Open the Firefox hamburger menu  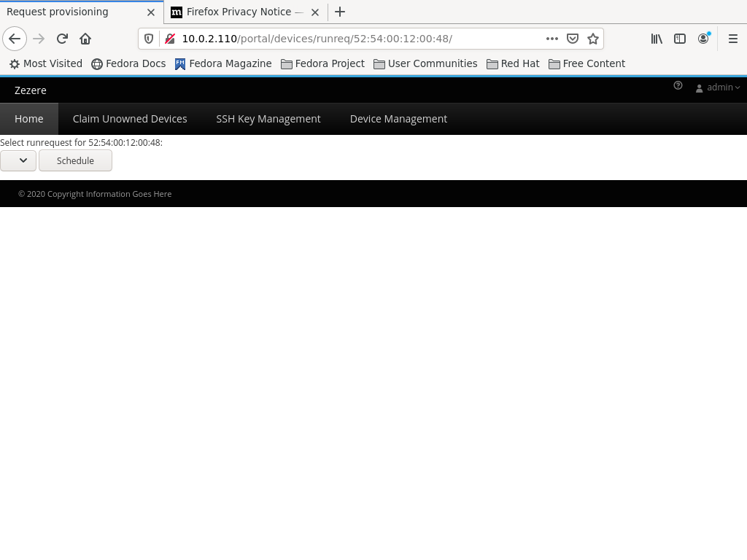(733, 39)
